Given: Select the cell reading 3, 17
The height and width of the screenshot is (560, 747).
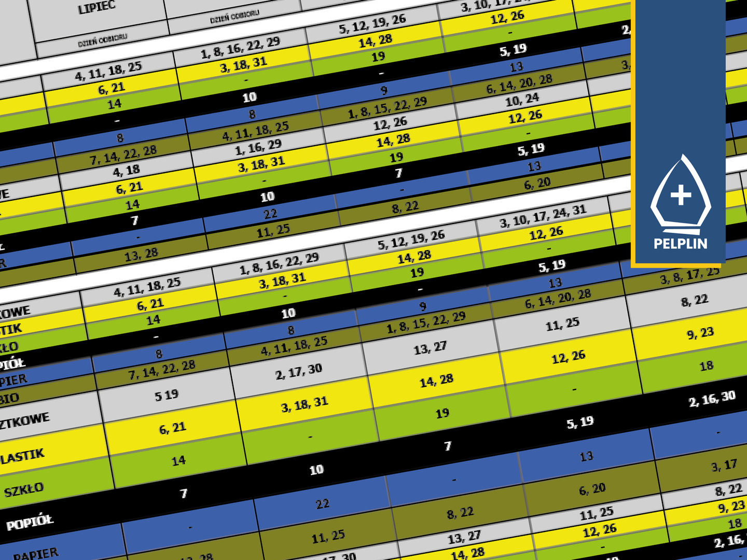Looking at the screenshot, I should pos(724,466).
